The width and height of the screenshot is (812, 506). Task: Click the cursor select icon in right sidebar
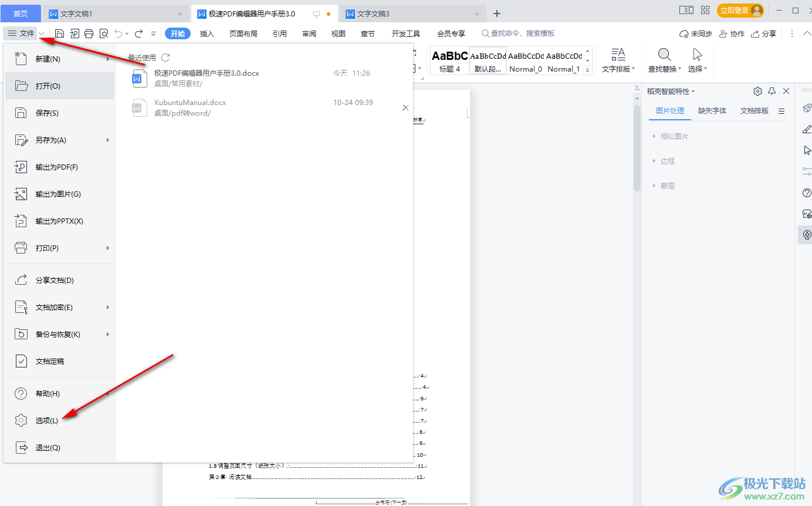click(807, 150)
